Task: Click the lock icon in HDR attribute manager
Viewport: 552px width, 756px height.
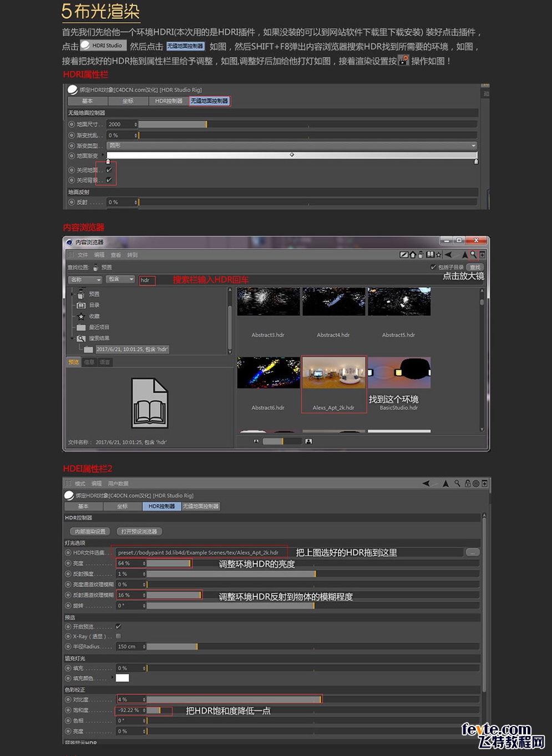Action: [x=468, y=483]
